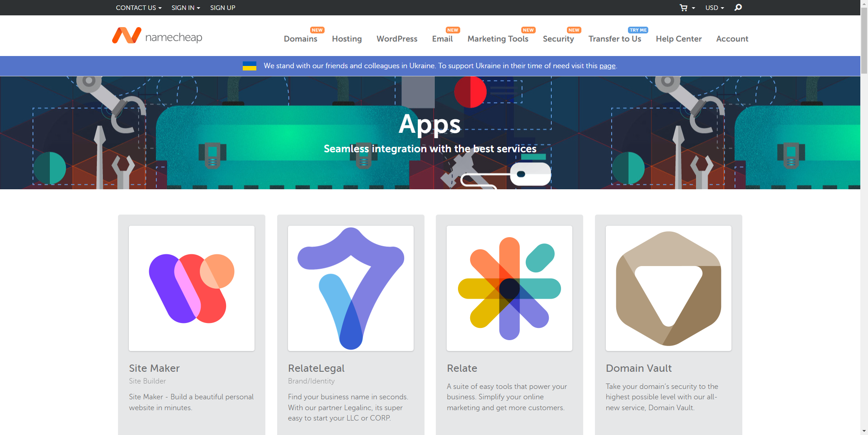Open the Hosting menu

click(347, 39)
